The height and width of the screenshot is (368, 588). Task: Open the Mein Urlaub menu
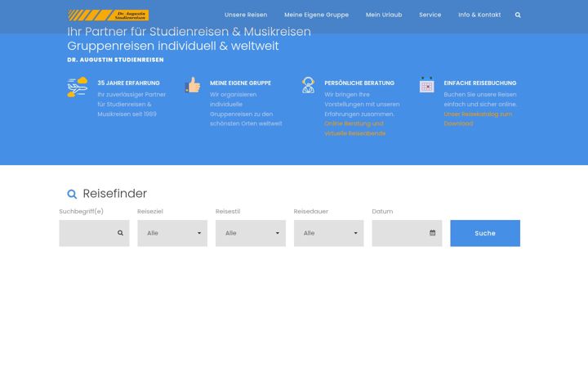pyautogui.click(x=384, y=15)
